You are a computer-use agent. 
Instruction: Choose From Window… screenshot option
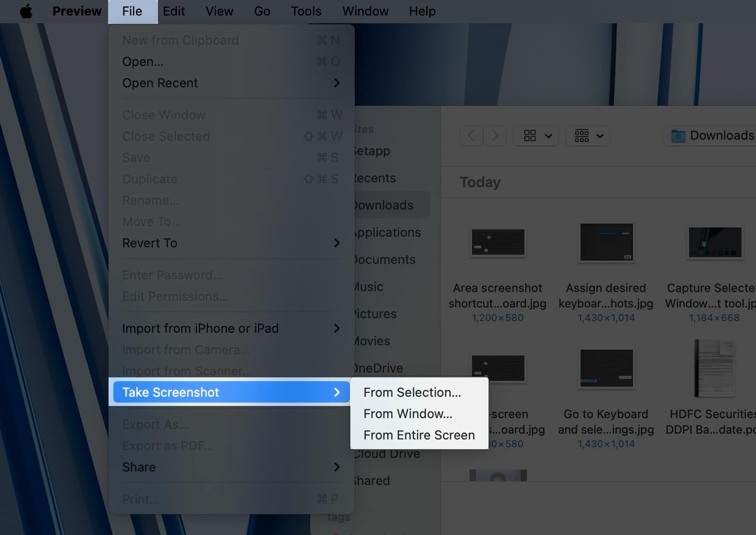(x=419, y=414)
